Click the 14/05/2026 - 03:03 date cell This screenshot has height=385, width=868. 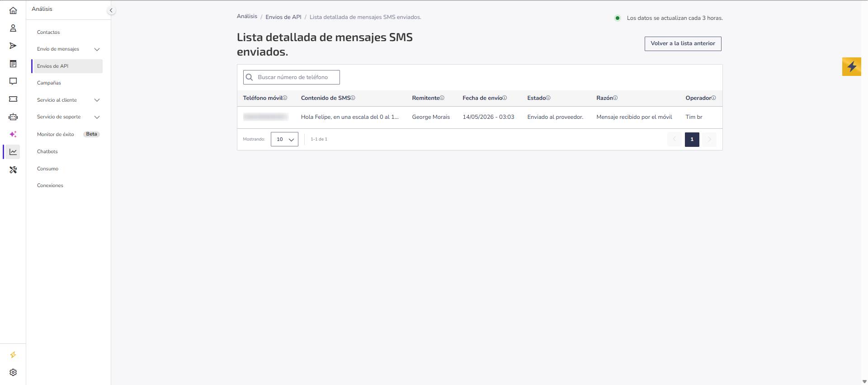tap(488, 117)
